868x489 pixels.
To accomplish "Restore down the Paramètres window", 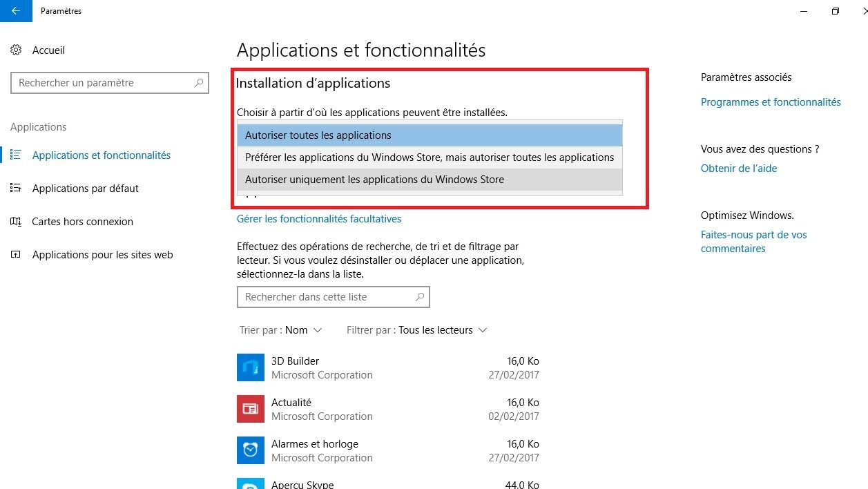I will coord(836,11).
